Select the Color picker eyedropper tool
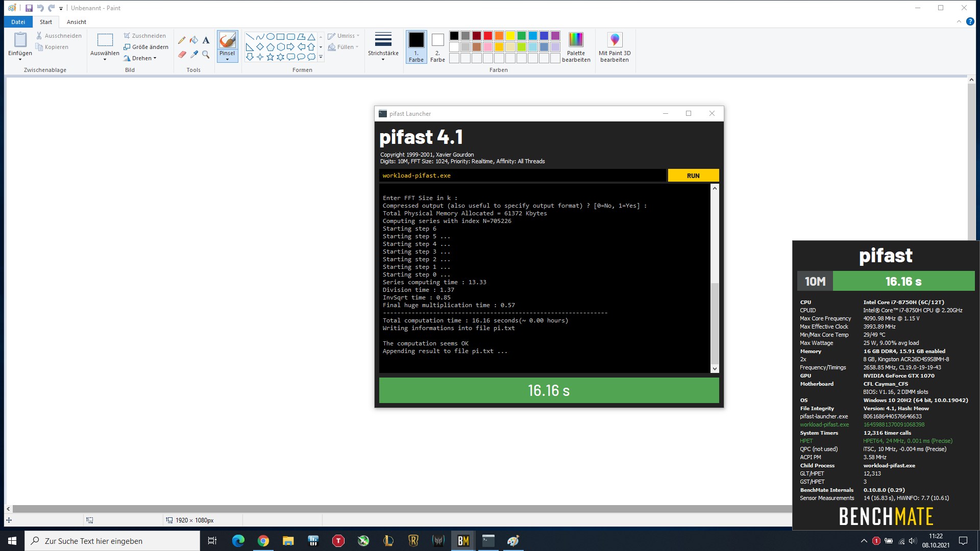The height and width of the screenshot is (551, 980). (194, 54)
